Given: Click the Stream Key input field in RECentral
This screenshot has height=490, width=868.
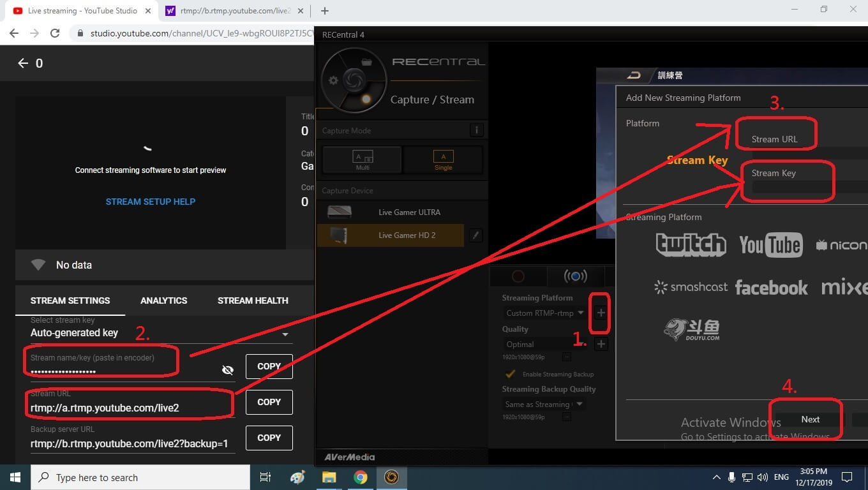Looking at the screenshot, I should point(809,187).
